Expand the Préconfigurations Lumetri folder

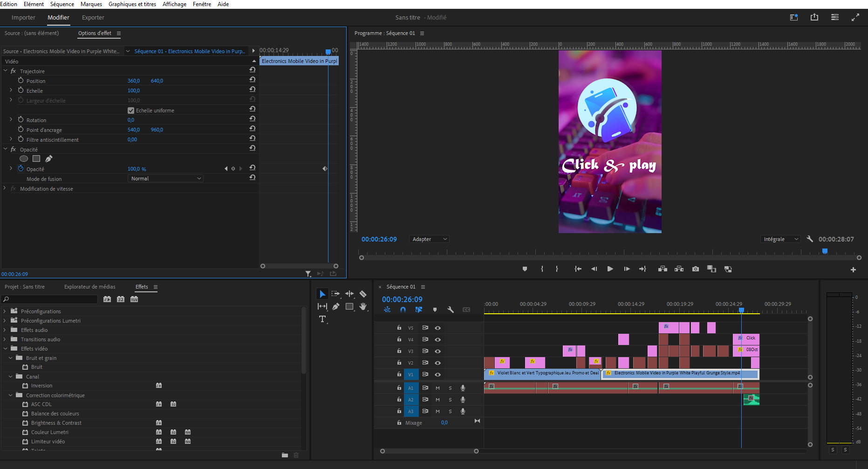[5, 321]
